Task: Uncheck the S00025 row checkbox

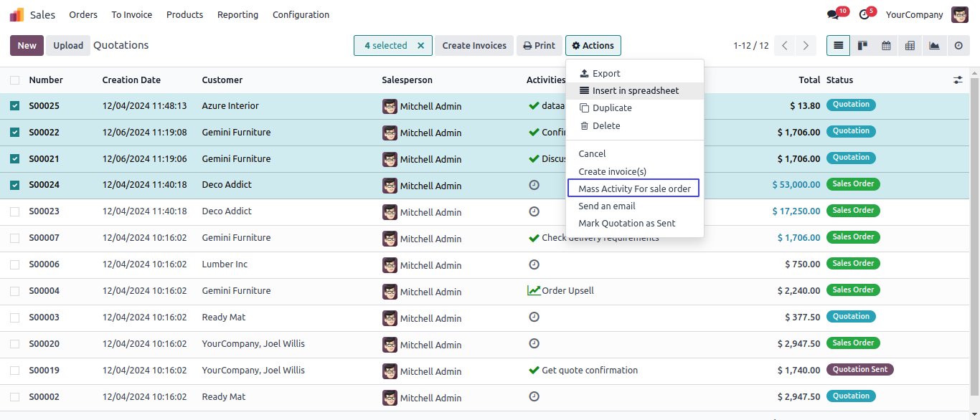Action: click(x=15, y=106)
